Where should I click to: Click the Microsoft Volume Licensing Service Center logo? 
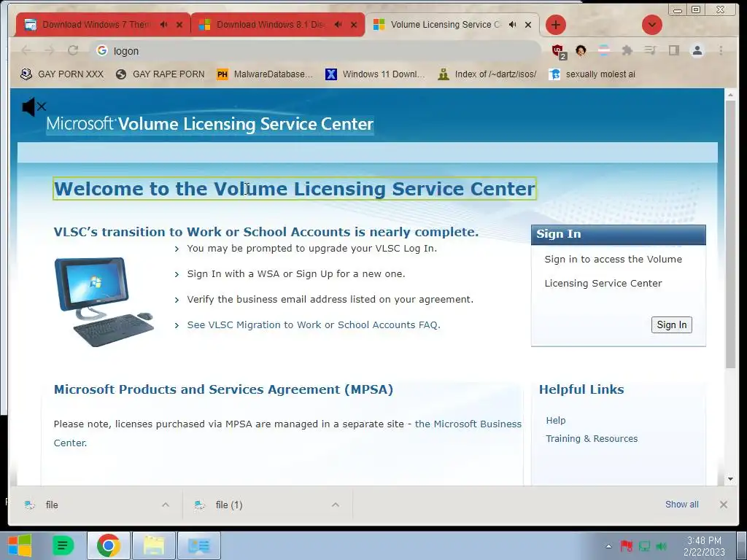pos(209,124)
